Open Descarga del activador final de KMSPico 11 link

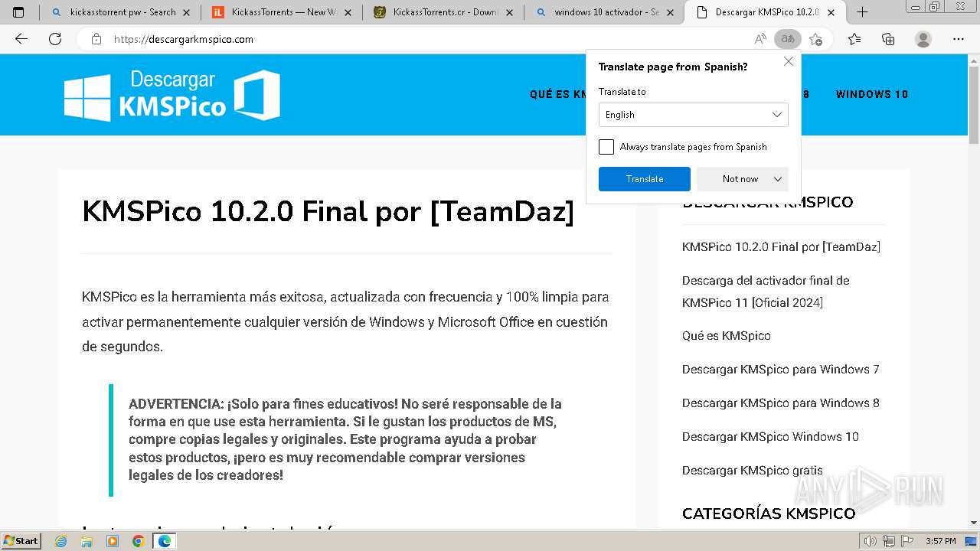coord(766,292)
